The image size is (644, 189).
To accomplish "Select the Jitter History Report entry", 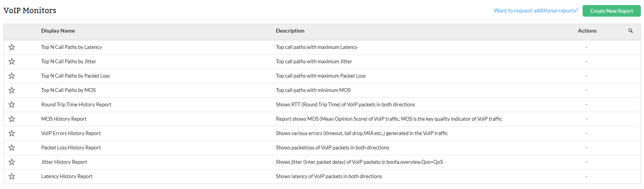I will [64, 162].
